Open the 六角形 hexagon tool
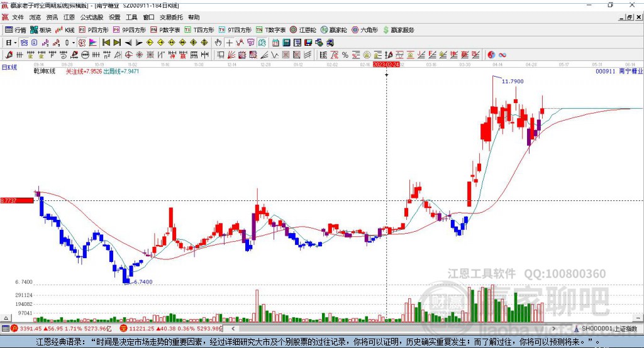644x348 pixels. (x=365, y=30)
